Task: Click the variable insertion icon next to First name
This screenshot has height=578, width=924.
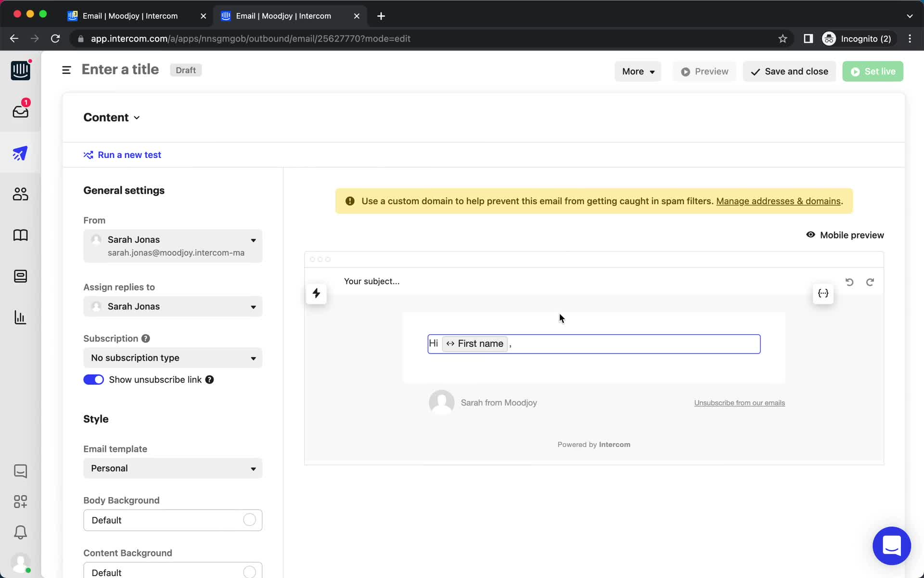Action: click(x=449, y=343)
